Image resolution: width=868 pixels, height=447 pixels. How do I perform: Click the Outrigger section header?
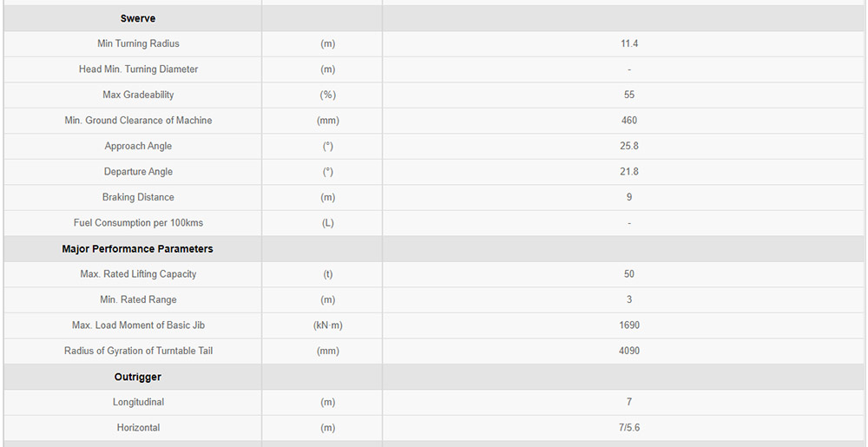[x=137, y=377]
